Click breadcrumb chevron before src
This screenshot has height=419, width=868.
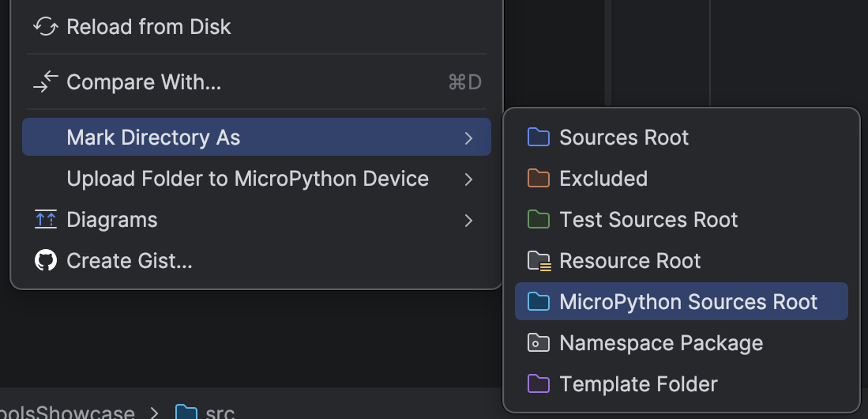155,413
